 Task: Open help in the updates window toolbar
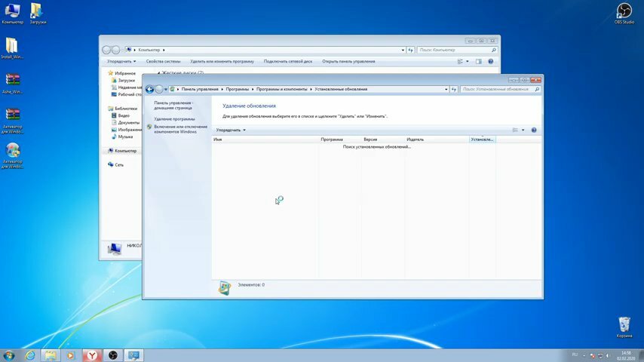[534, 130]
